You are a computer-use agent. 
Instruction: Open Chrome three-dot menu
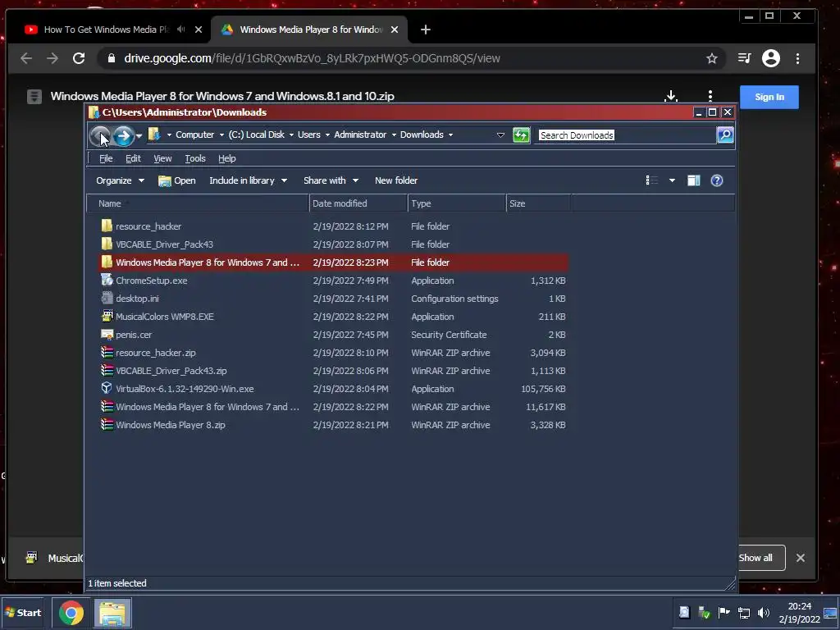click(x=797, y=58)
